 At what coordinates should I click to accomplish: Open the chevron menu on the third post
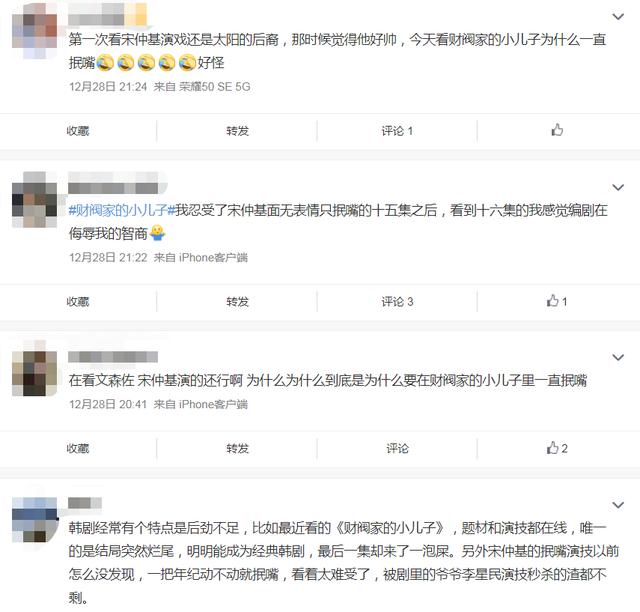coord(618,358)
